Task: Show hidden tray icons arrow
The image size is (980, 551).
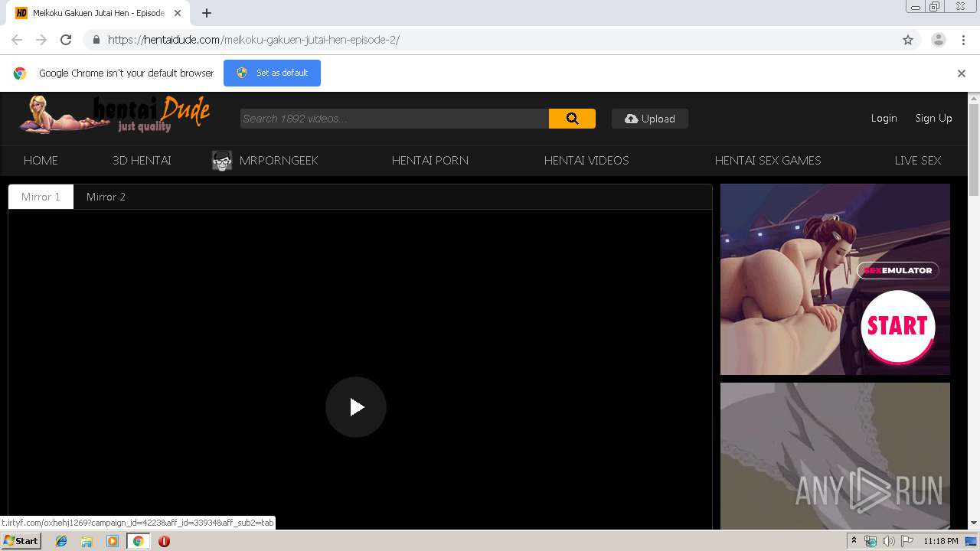Action: [x=854, y=541]
